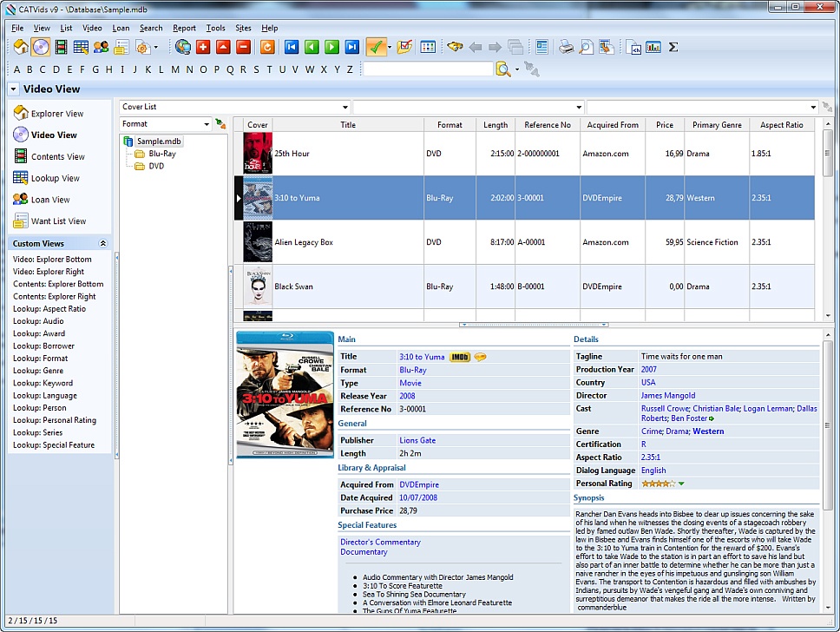The width and height of the screenshot is (840, 632).
Task: Go to previous record with green left arrow
Action: point(312,47)
